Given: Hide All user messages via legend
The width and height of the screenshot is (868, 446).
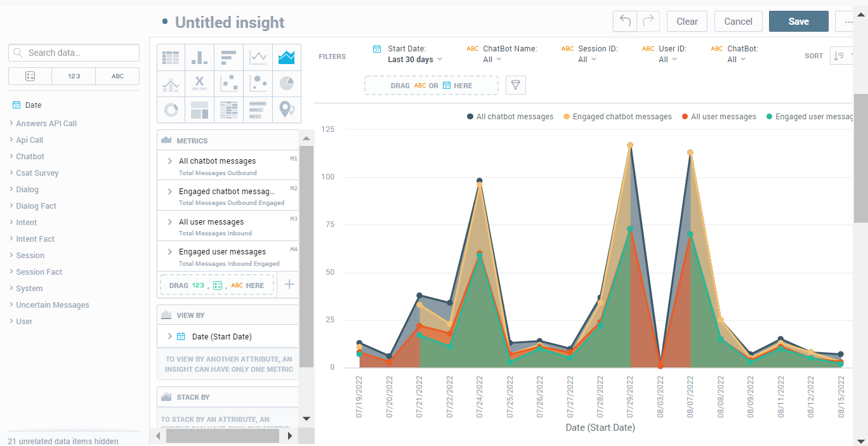Looking at the screenshot, I should click(718, 116).
